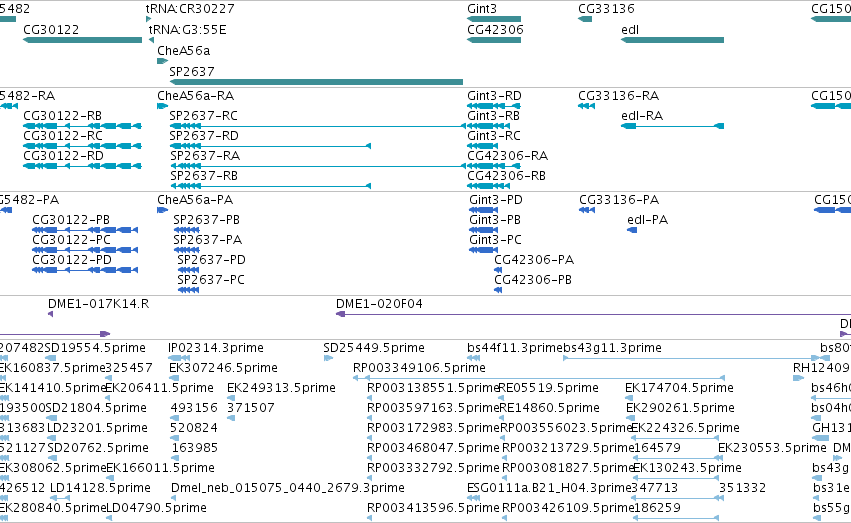
Task: Select the EK307246.5prime EST
Action: coord(174,378)
